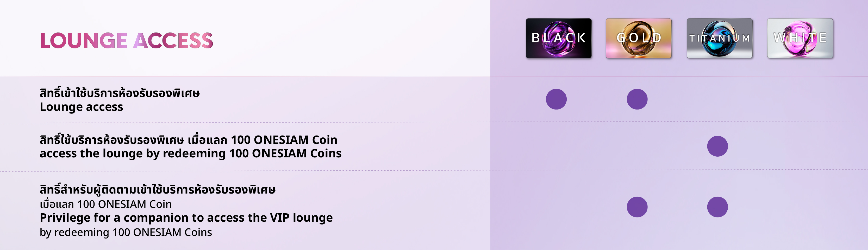868x250 pixels.
Task: Click "Privilege for a companion to access the VIP lounge"
Action: click(x=186, y=218)
